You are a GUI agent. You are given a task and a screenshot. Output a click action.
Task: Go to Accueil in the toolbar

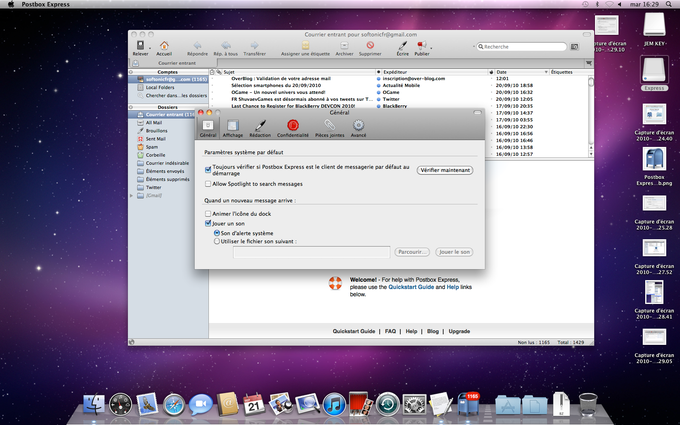(164, 46)
